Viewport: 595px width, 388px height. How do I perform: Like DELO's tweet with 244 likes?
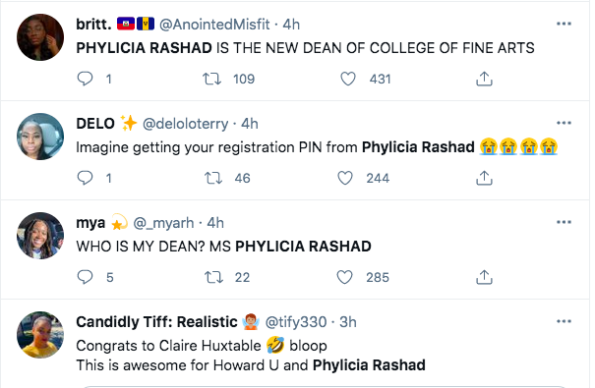pyautogui.click(x=345, y=178)
